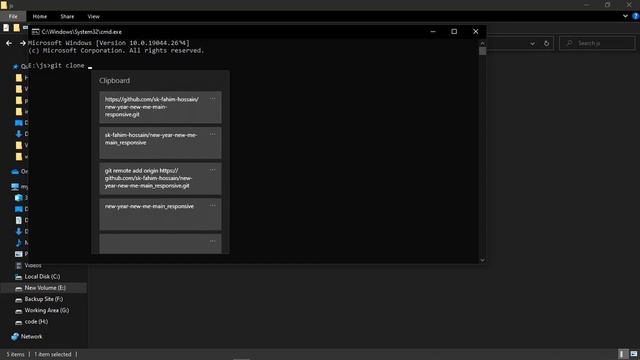This screenshot has width=640, height=360.
Task: Open the address bar history dropdown
Action: click(x=532, y=43)
